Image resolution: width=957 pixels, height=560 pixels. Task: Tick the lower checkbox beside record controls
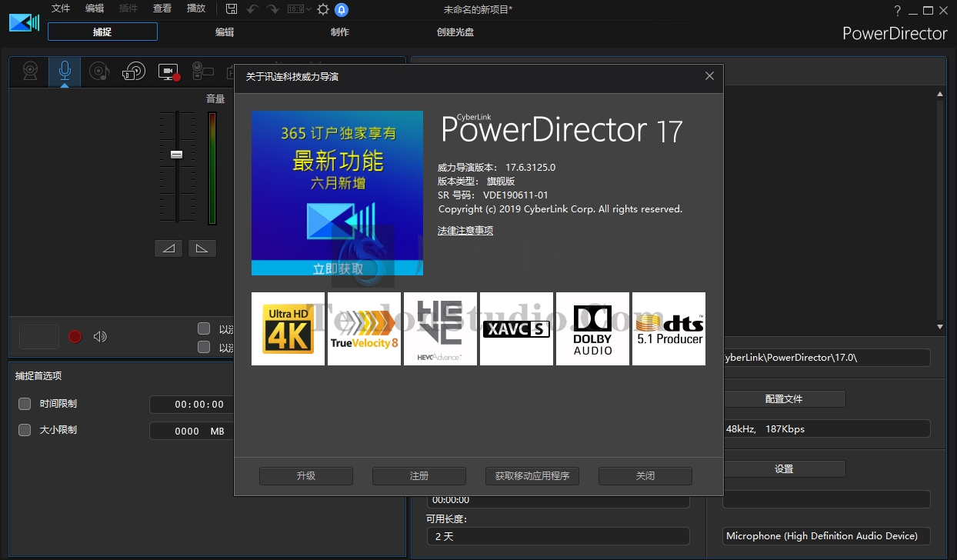[x=204, y=347]
